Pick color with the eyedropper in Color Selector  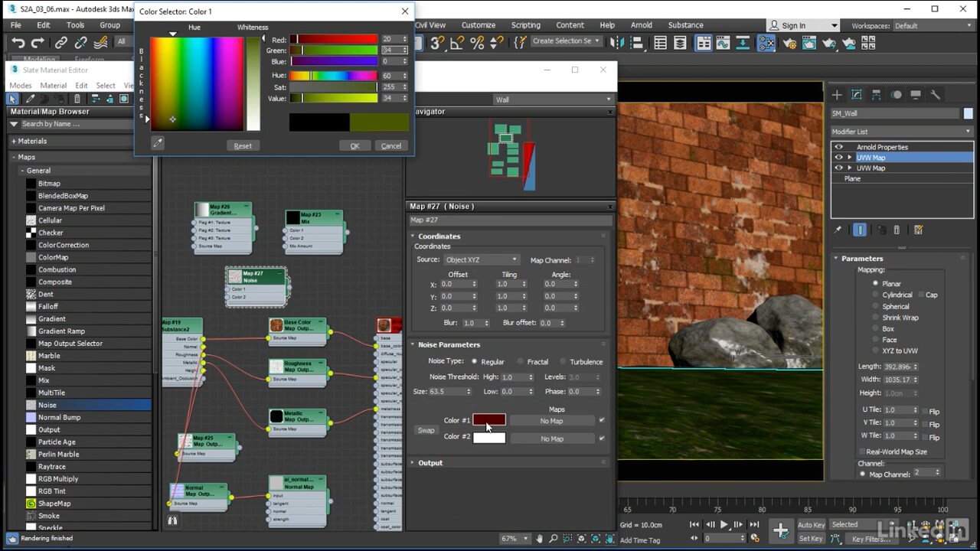(x=157, y=142)
